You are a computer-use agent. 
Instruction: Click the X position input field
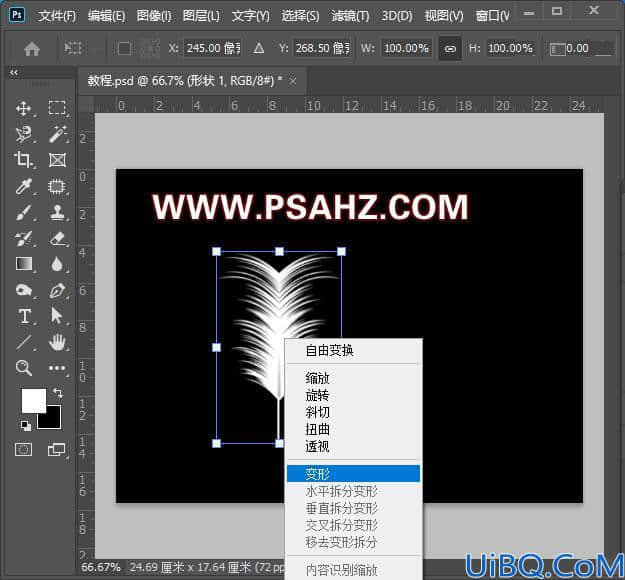point(212,49)
